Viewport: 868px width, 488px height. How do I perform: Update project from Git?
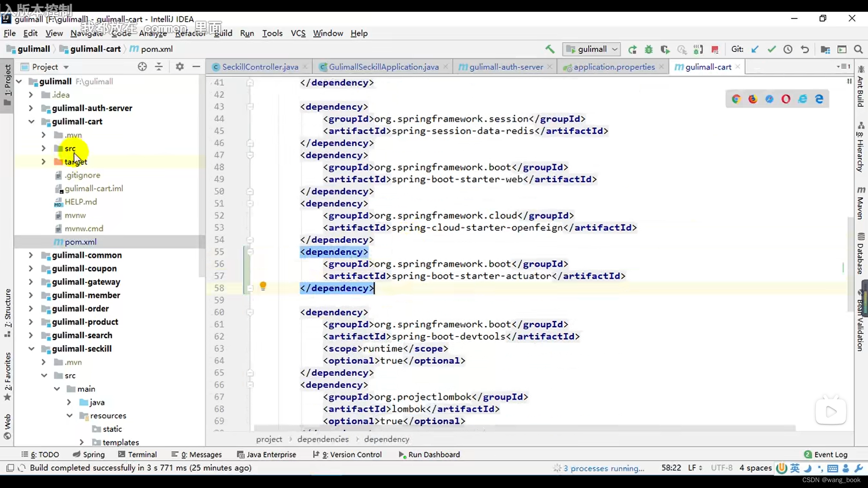tap(755, 49)
